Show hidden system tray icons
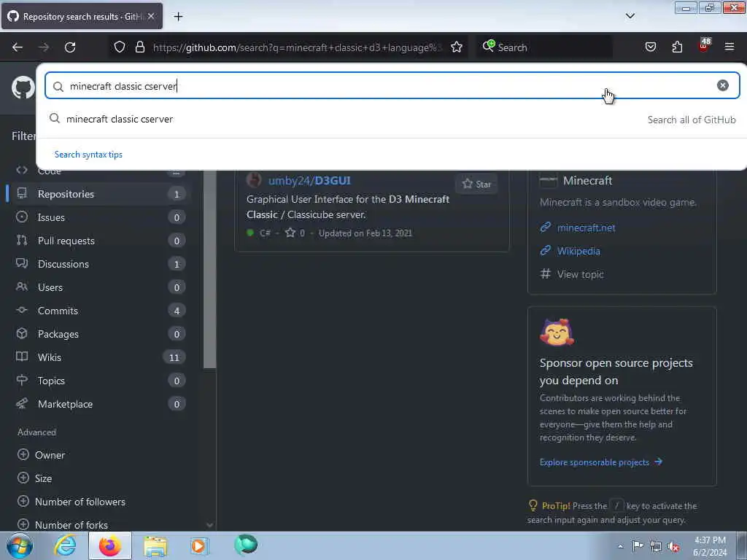The width and height of the screenshot is (747, 560). (x=620, y=547)
